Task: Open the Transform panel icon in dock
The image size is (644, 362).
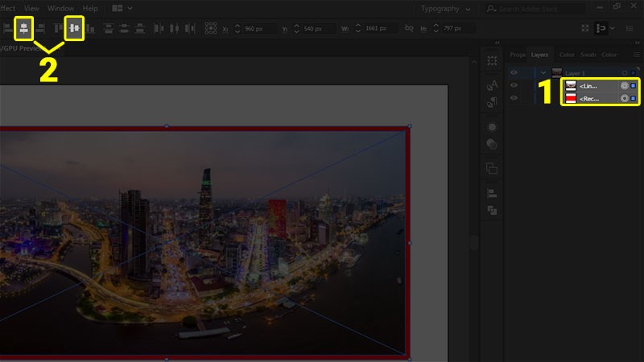Action: coord(492,60)
